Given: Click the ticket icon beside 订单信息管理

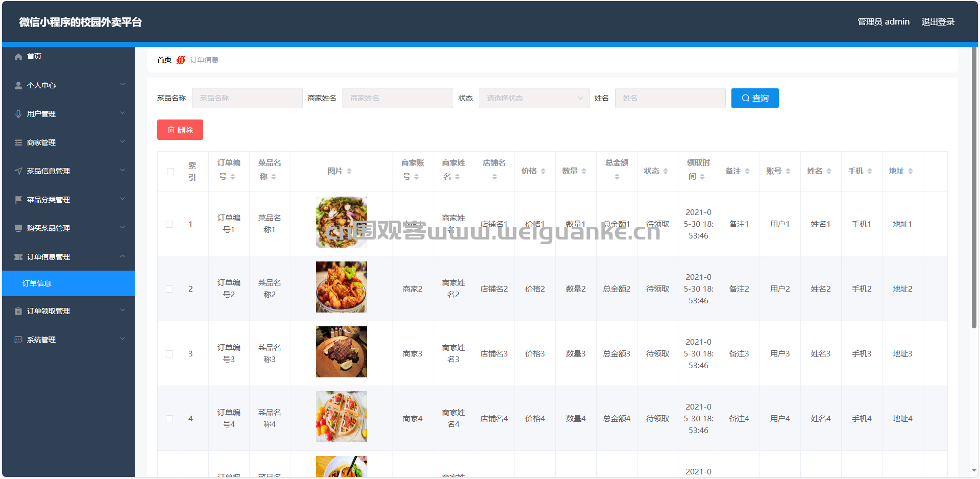Looking at the screenshot, I should pyautogui.click(x=18, y=257).
